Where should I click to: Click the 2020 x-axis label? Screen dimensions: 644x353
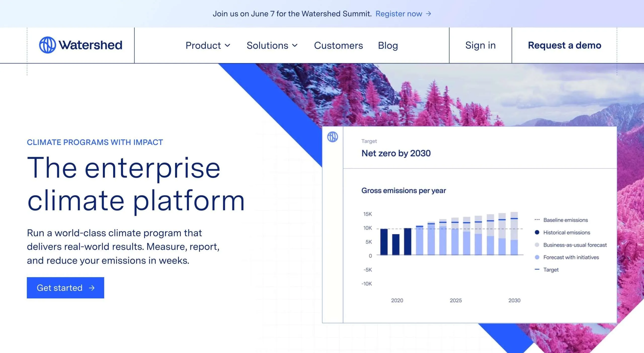pyautogui.click(x=397, y=300)
